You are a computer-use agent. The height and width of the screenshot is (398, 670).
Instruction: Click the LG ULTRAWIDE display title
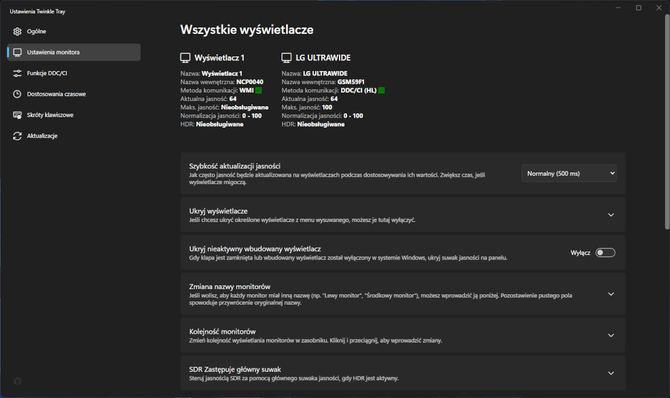coord(323,58)
